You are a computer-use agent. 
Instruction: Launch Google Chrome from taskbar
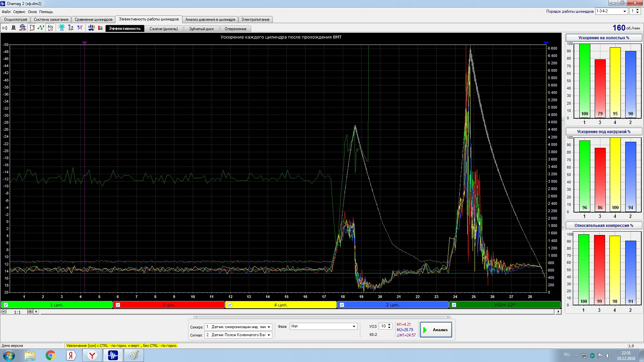[x=51, y=355]
